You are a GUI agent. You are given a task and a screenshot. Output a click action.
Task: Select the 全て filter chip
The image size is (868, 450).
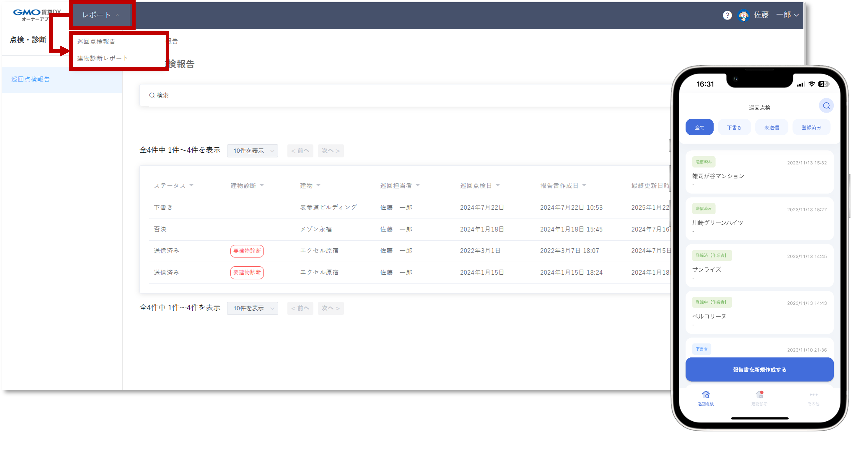point(699,127)
